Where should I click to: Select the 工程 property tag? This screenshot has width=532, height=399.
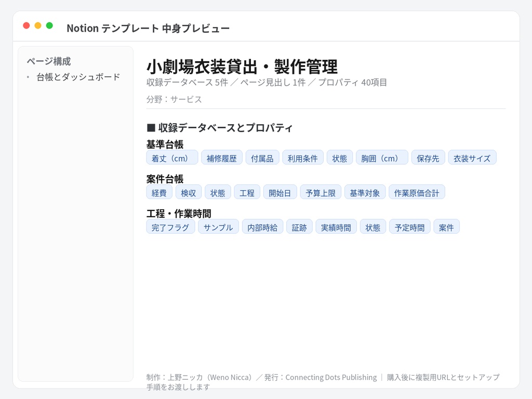[247, 192]
